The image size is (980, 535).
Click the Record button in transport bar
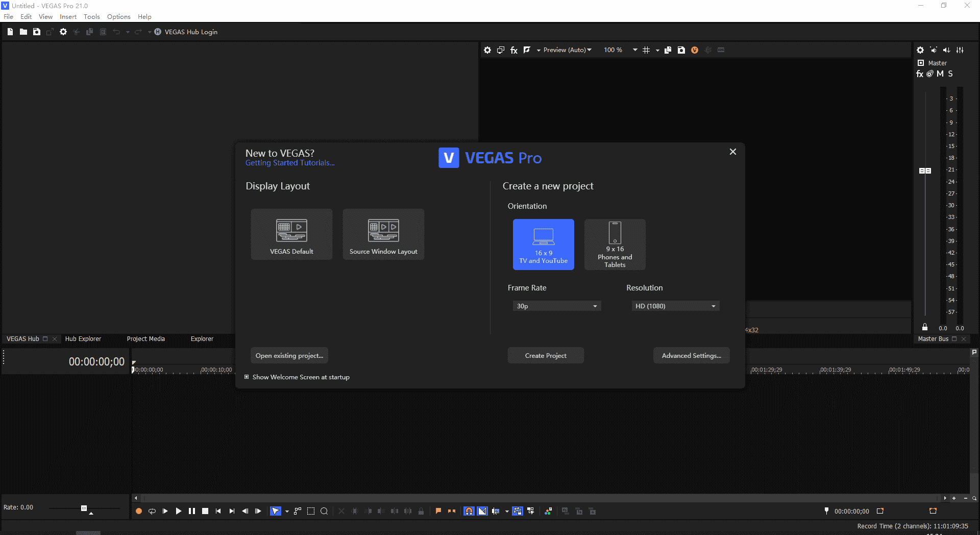pos(139,511)
